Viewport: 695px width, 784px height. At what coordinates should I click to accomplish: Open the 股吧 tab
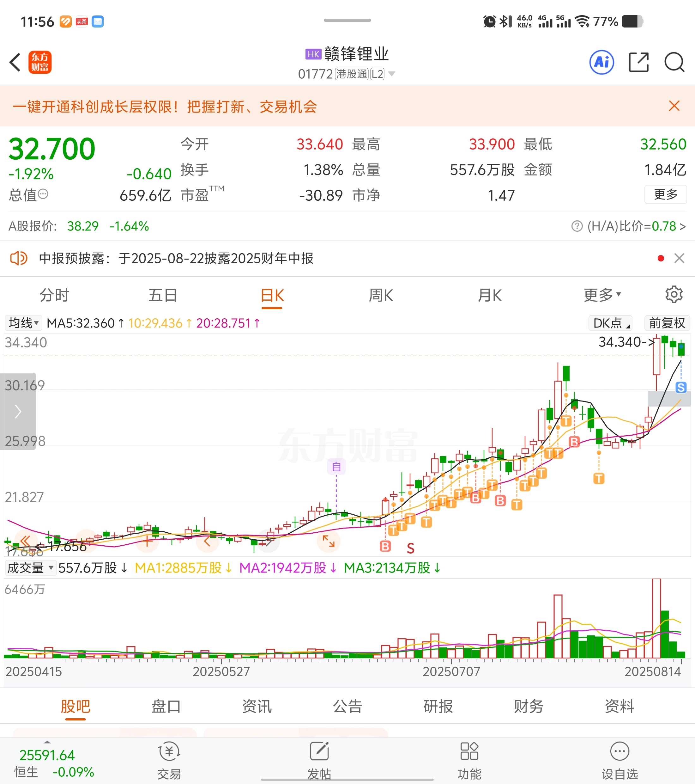(x=75, y=706)
